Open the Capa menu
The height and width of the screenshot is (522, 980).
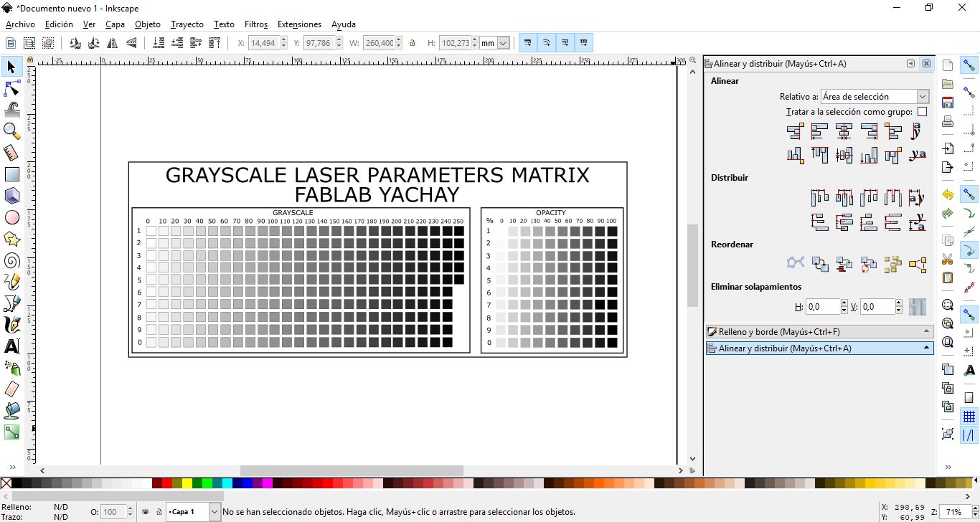coord(115,24)
